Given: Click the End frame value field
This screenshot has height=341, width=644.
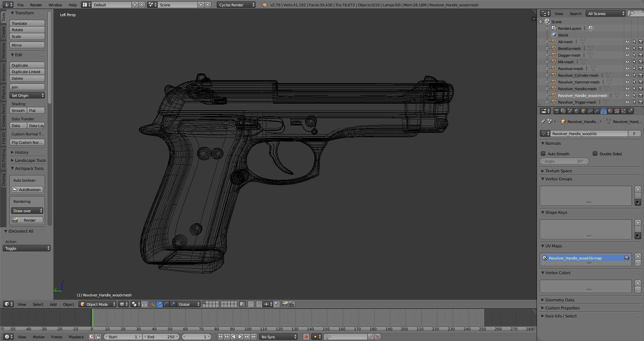Looking at the screenshot, I should 161,337.
